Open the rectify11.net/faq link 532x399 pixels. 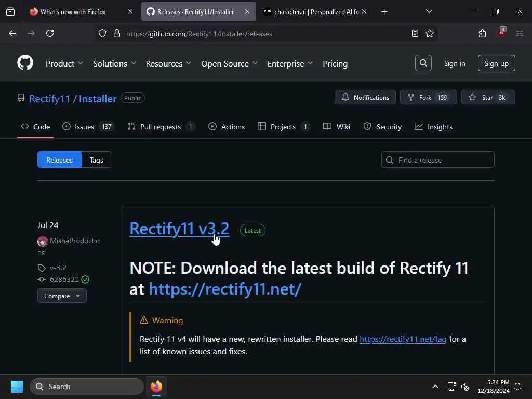pyautogui.click(x=403, y=339)
